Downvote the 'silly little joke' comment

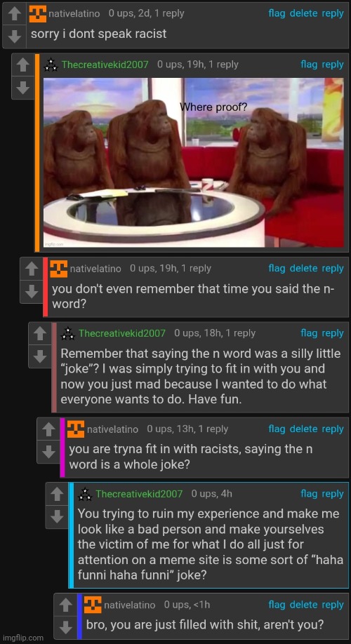pos(40,356)
